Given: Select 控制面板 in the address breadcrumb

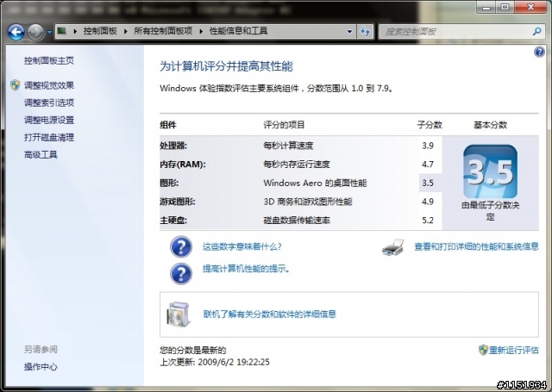Looking at the screenshot, I should click(x=100, y=31).
